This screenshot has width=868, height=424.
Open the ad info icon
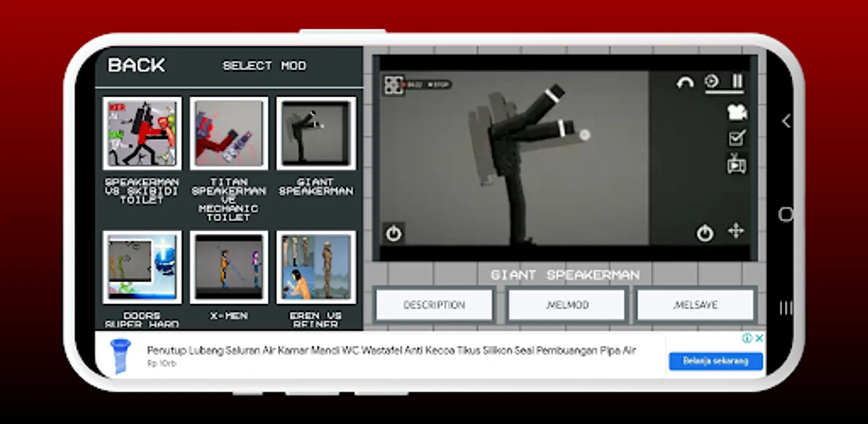coord(747,338)
